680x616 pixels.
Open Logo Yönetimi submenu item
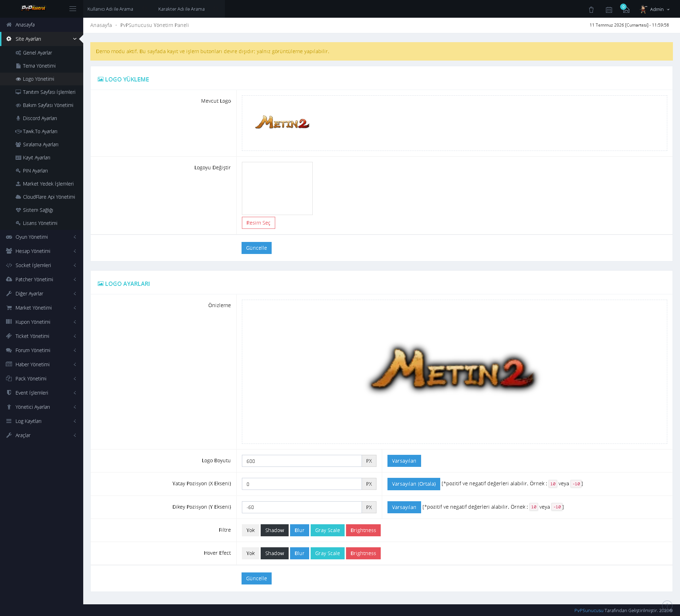point(41,79)
